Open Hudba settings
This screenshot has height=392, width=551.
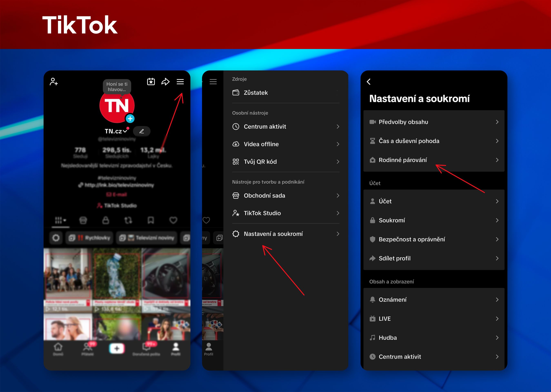(434, 338)
